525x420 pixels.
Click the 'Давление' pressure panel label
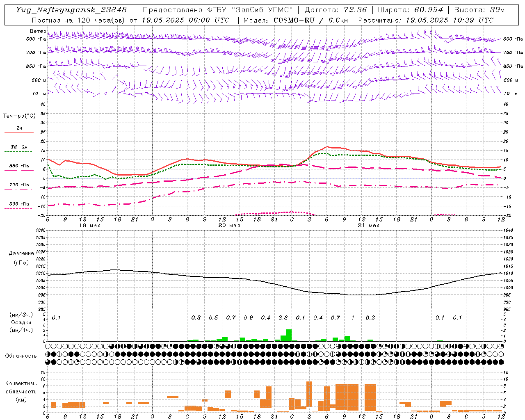[x=21, y=253]
